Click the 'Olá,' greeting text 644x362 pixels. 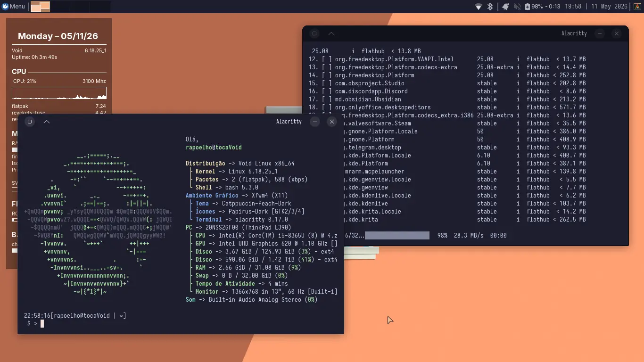pyautogui.click(x=192, y=140)
